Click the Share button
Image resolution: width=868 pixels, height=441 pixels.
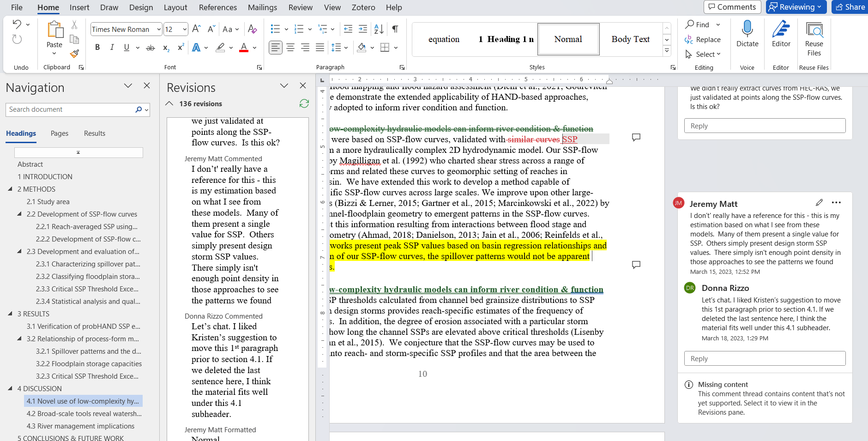click(850, 7)
